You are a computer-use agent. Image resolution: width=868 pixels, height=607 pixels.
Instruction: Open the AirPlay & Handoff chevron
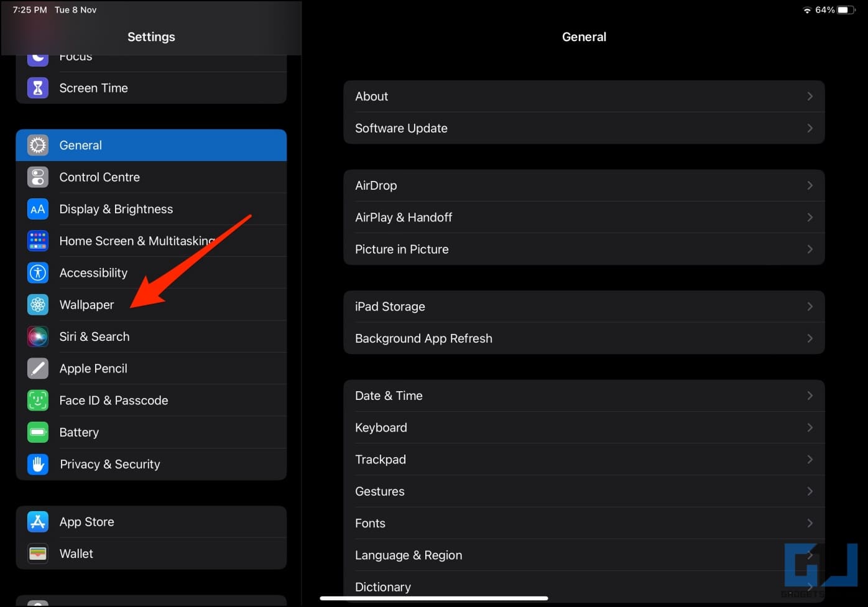point(810,217)
